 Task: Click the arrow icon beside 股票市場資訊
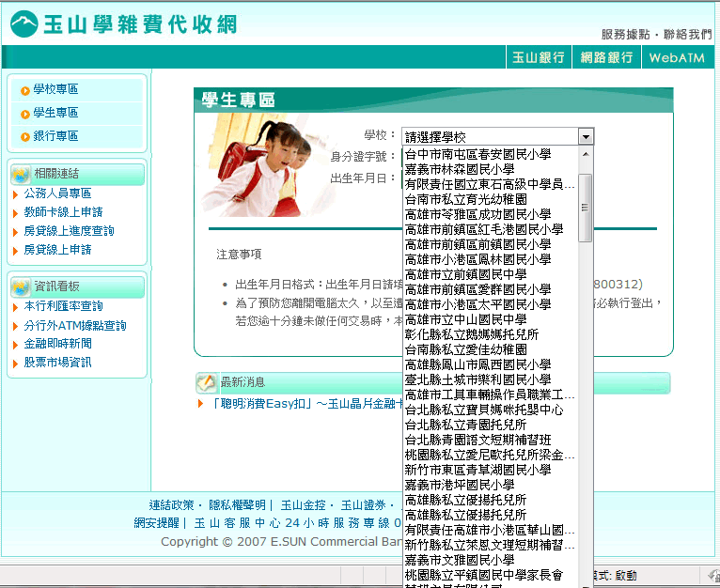(15, 363)
